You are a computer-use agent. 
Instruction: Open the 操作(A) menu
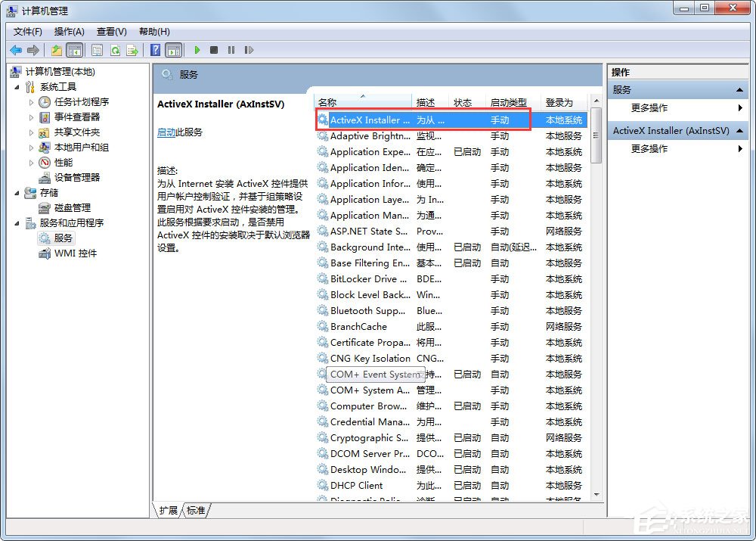(x=69, y=31)
